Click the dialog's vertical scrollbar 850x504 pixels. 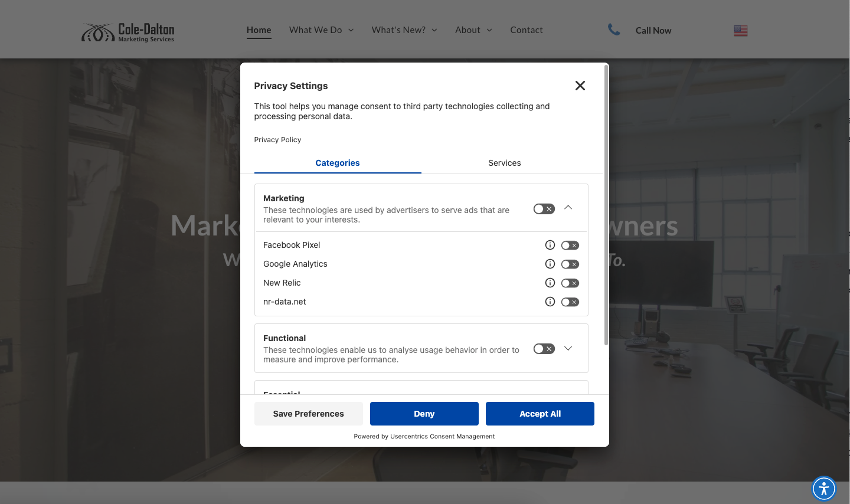pyautogui.click(x=606, y=205)
